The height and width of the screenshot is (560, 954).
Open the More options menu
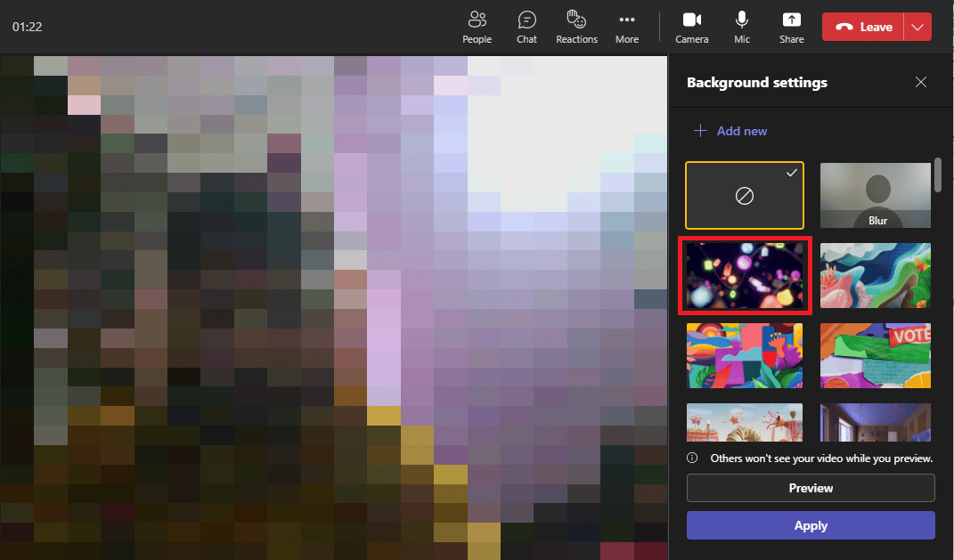click(627, 28)
